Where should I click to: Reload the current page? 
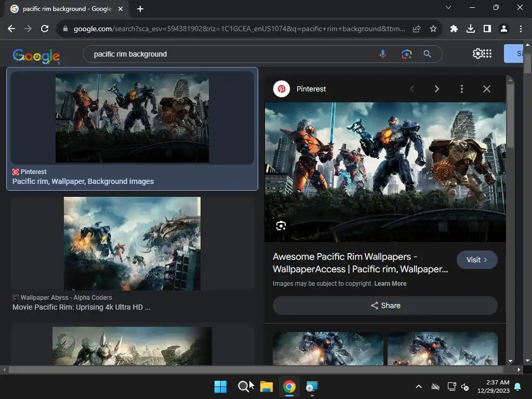coord(45,29)
